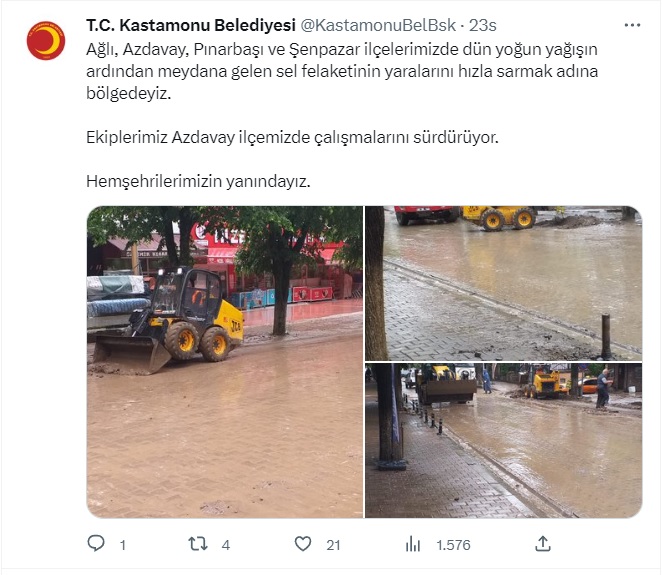
Task: Open T.C. Kastamonu Belediyesi display name
Action: (x=191, y=25)
